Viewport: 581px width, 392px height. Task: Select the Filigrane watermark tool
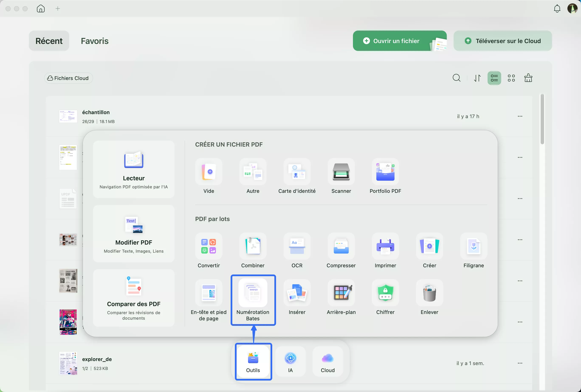coord(474,246)
